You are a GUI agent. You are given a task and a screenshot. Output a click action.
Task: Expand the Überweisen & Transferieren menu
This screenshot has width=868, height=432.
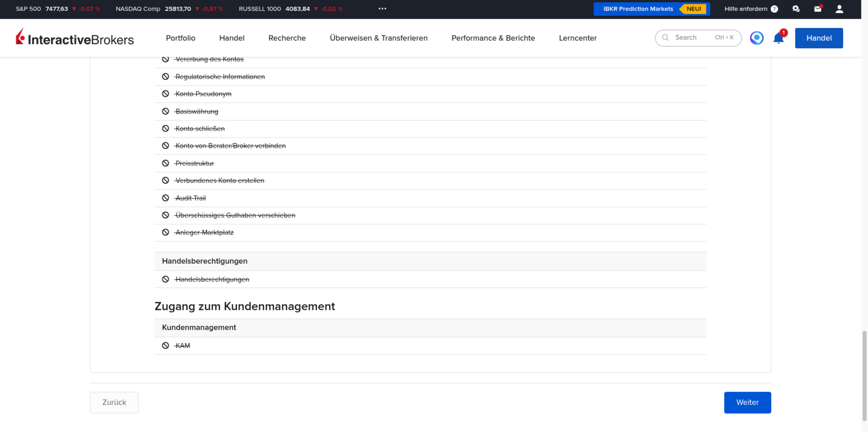[379, 38]
